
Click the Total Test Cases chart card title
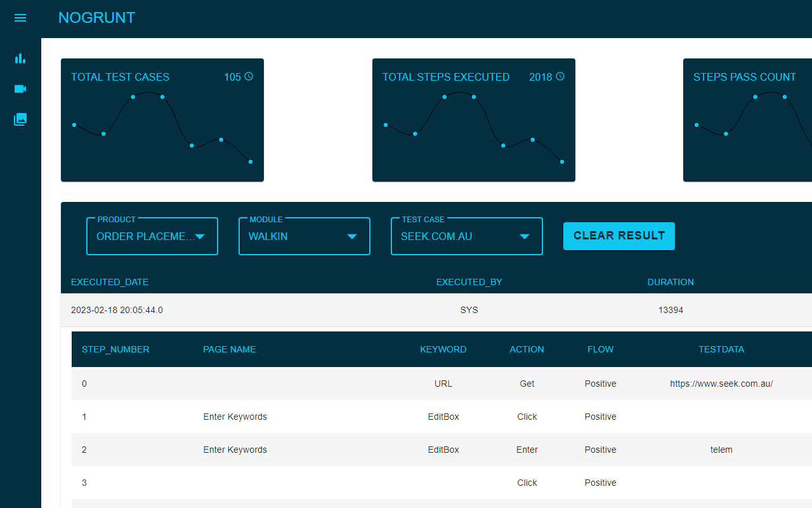120,77
